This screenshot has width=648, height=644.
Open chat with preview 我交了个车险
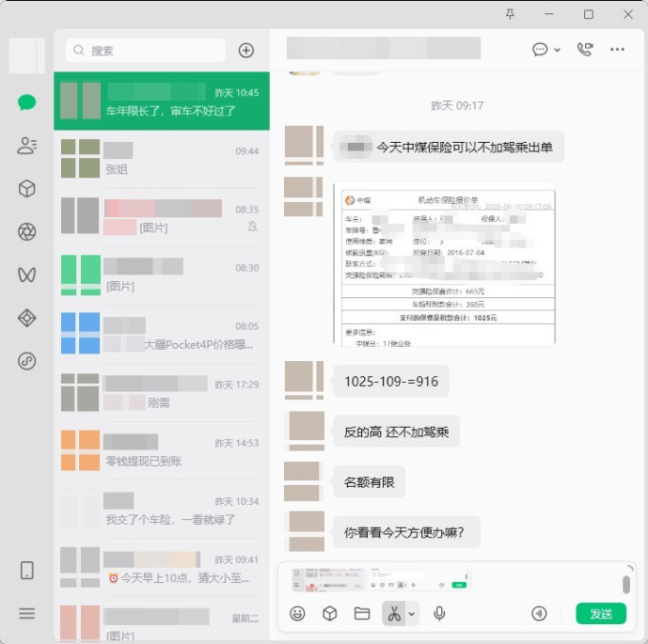click(x=162, y=510)
